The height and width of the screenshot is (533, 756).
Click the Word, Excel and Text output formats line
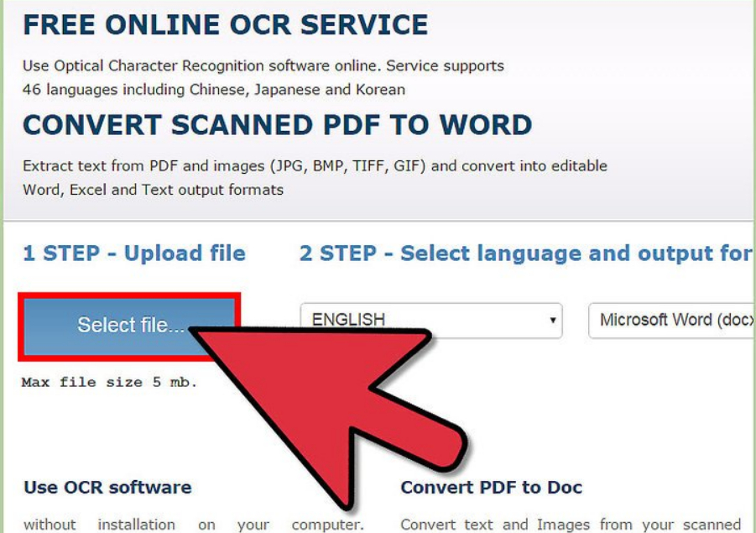153,189
